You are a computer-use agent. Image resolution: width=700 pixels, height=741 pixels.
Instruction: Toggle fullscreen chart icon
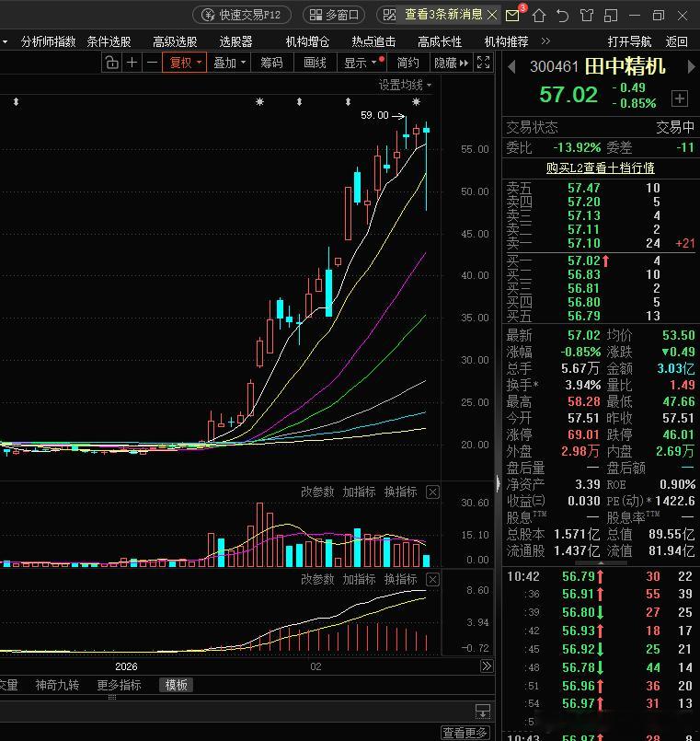pos(483,62)
